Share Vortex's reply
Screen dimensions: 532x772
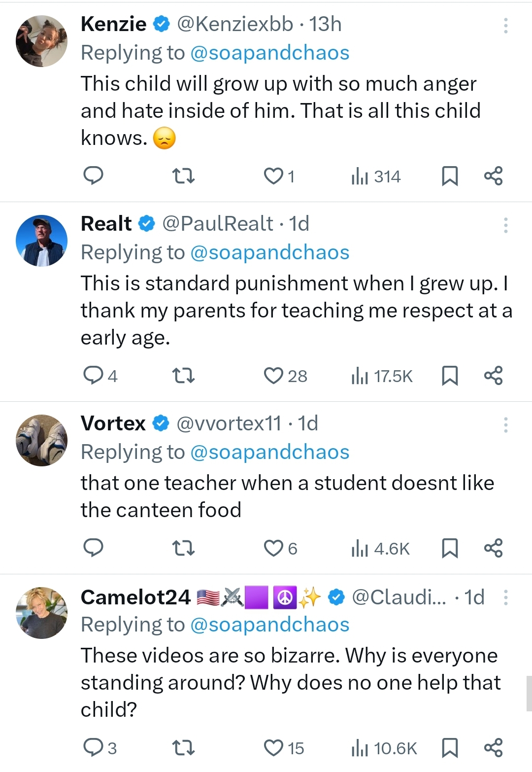coord(493,548)
